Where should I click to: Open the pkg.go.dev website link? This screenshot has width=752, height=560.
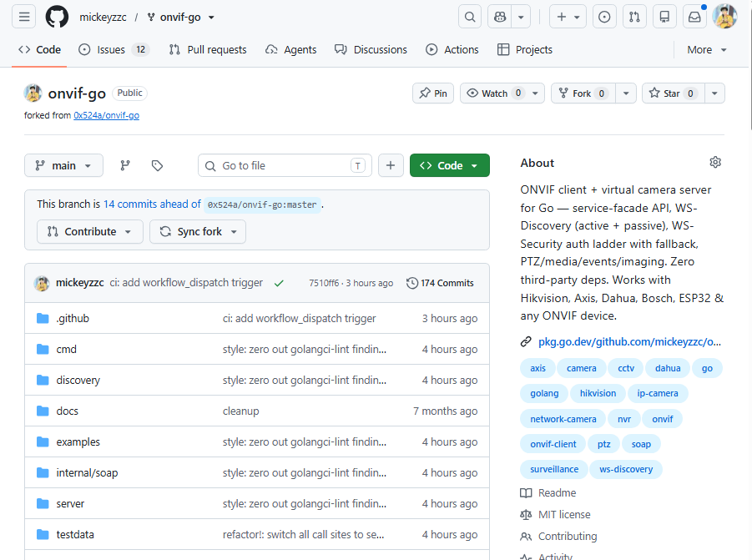point(629,342)
